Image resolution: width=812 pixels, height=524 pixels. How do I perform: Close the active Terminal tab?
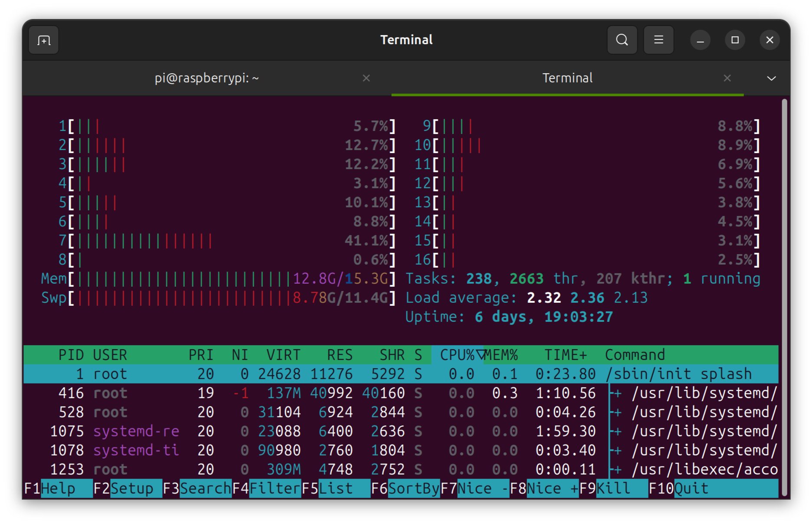[x=727, y=78]
